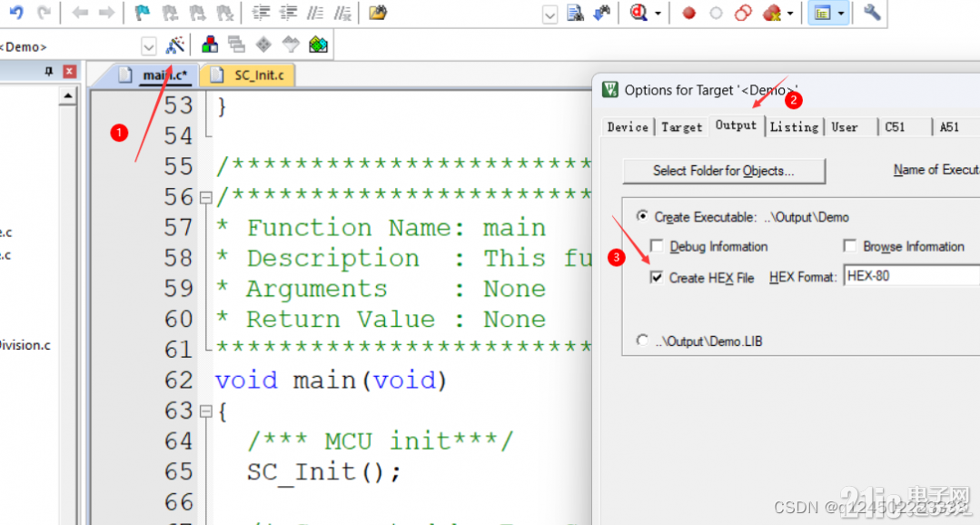Open the find text combo box arrow
The height and width of the screenshot is (525, 980).
[x=549, y=14]
